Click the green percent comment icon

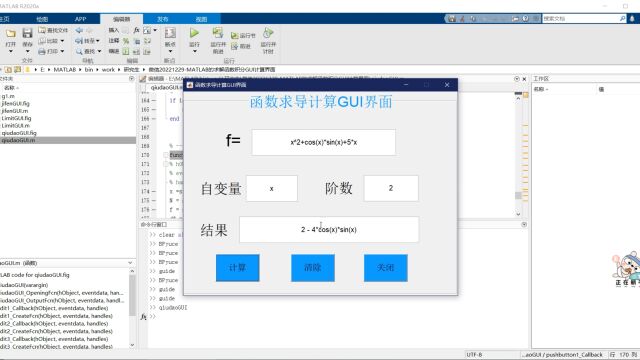[x=126, y=41]
